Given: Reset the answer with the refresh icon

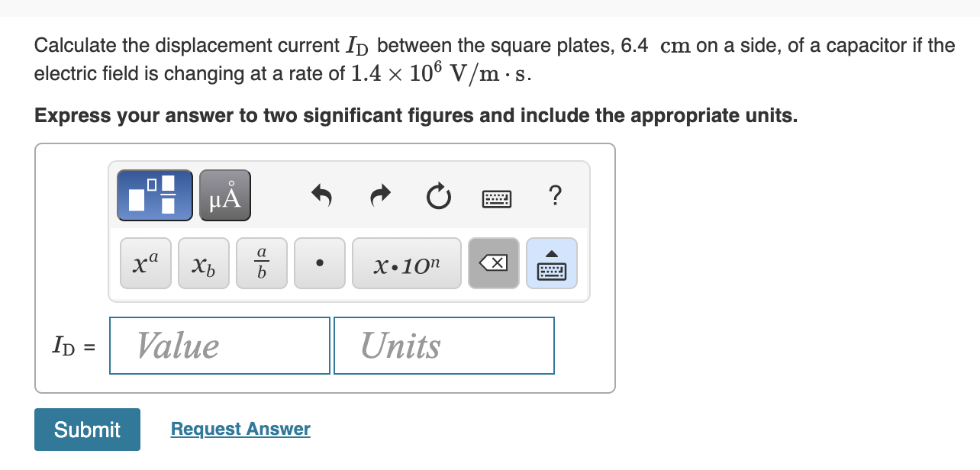Looking at the screenshot, I should (437, 196).
